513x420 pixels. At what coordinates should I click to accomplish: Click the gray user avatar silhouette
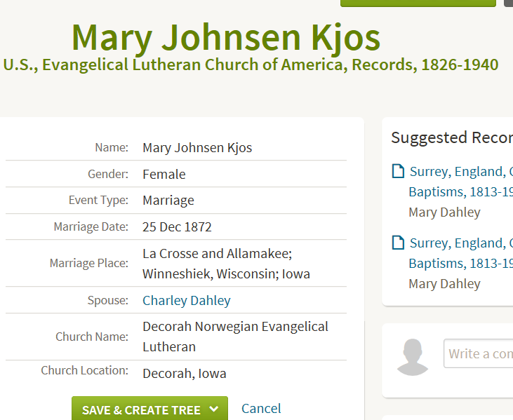coord(413,357)
